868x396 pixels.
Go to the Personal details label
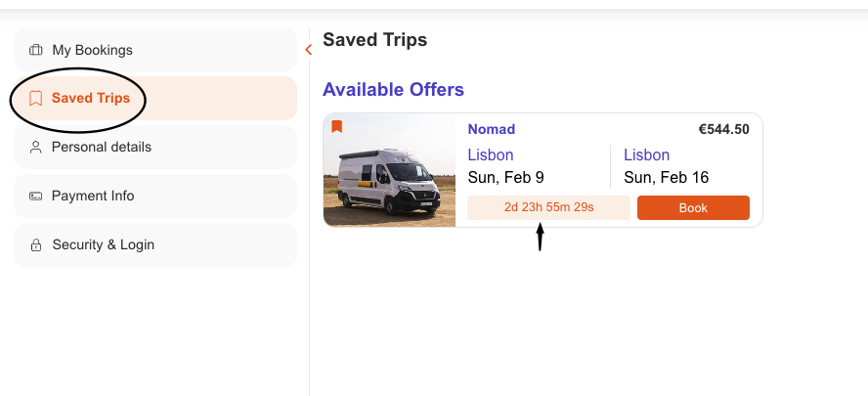(x=102, y=147)
